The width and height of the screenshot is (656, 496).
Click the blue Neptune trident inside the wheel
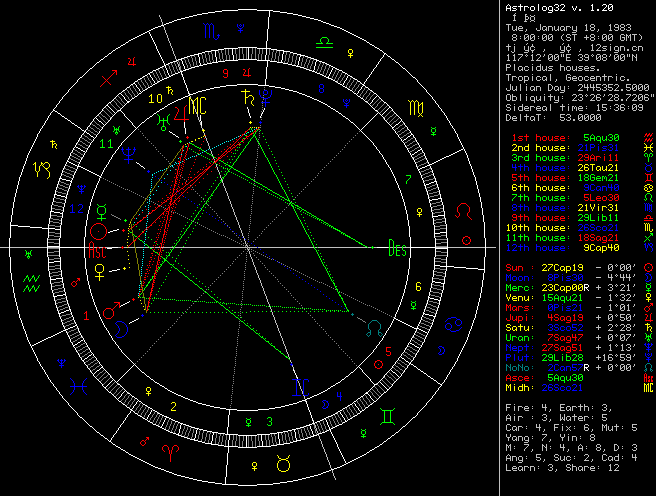129,155
